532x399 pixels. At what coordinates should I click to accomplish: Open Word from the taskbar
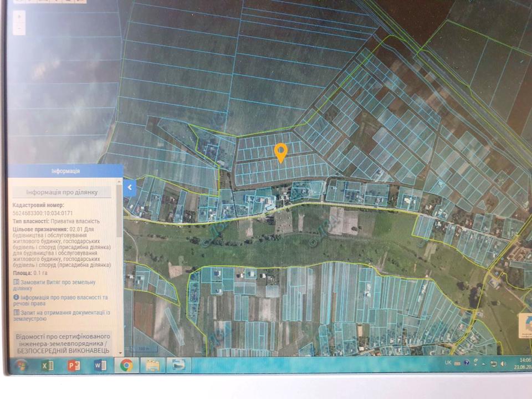tap(100, 365)
